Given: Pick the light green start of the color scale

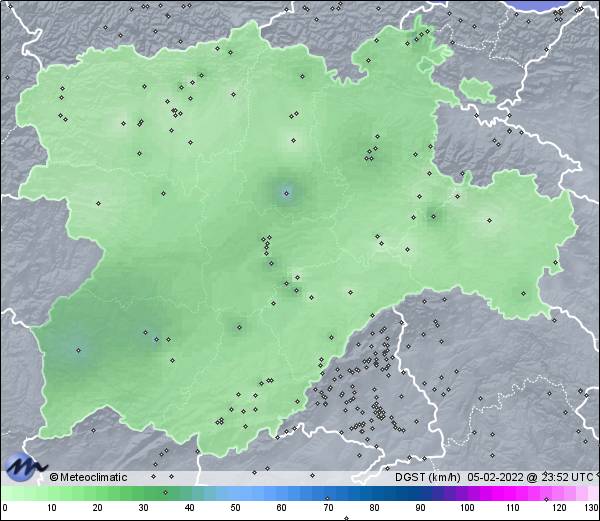Looking at the screenshot, I should pyautogui.click(x=8, y=493).
